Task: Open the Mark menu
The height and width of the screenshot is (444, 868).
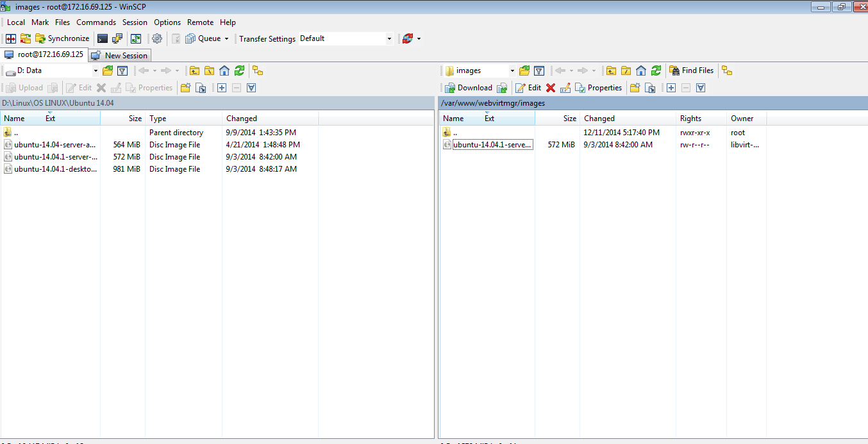Action: 40,22
